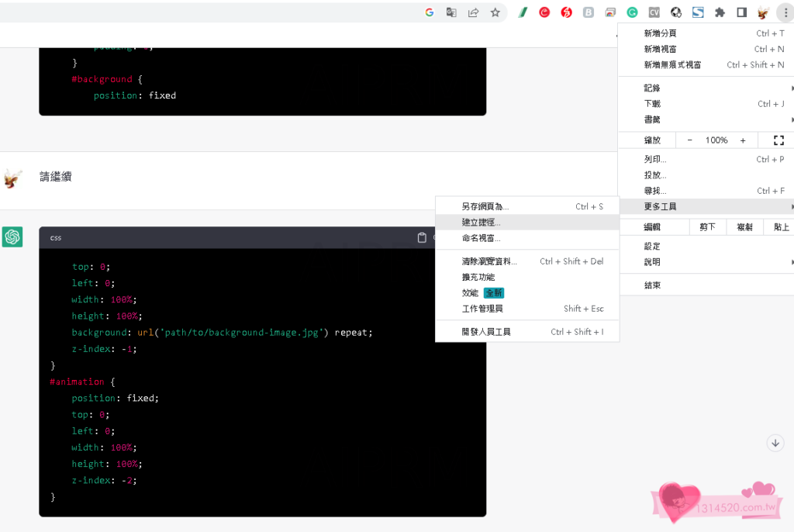Click the scroll-to-bottom arrow button
This screenshot has height=532, width=794.
point(775,443)
